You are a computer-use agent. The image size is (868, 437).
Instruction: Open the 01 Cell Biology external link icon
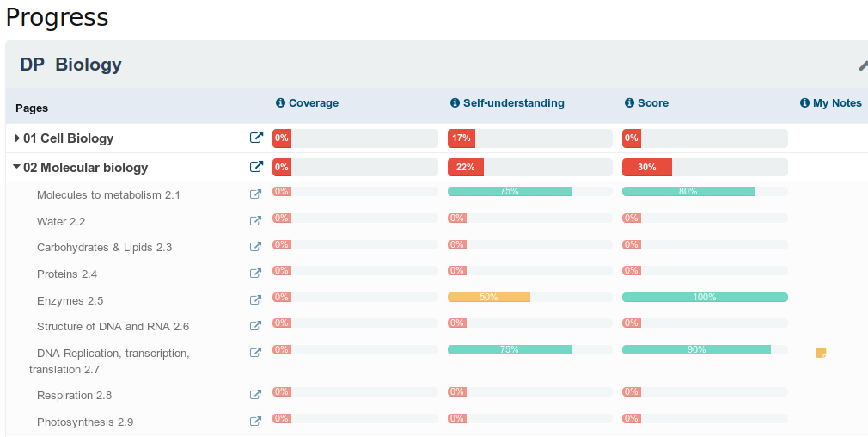pos(256,138)
